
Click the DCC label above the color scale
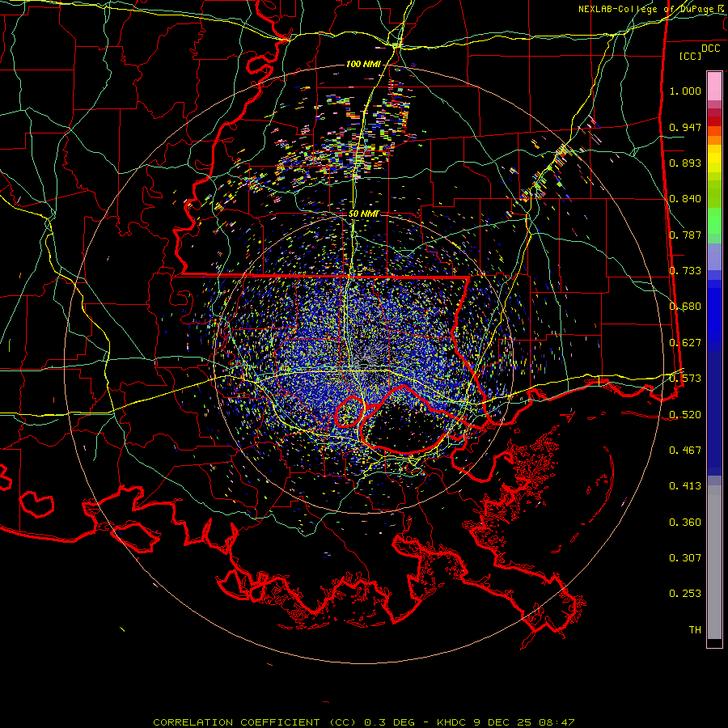(710, 49)
